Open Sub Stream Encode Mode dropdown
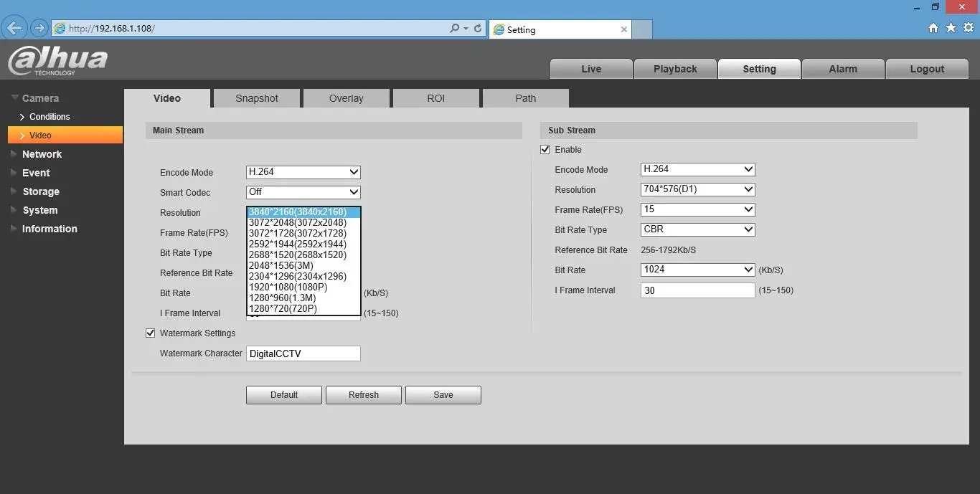Image resolution: width=980 pixels, height=494 pixels. 698,169
